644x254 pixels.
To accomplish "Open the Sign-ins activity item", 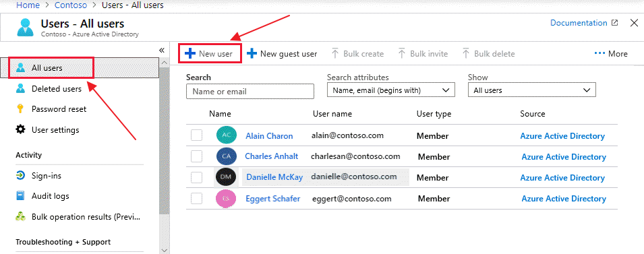I will click(x=47, y=176).
